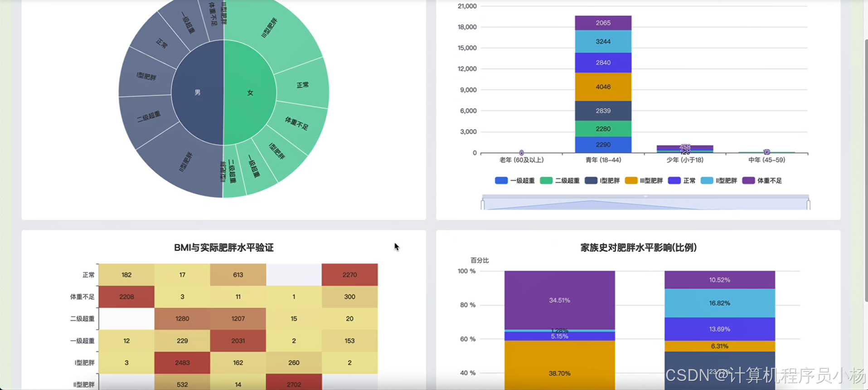Image resolution: width=868 pixels, height=390 pixels.
Task: Click heatmap cell 300 in the 体重不足 row
Action: pos(349,297)
